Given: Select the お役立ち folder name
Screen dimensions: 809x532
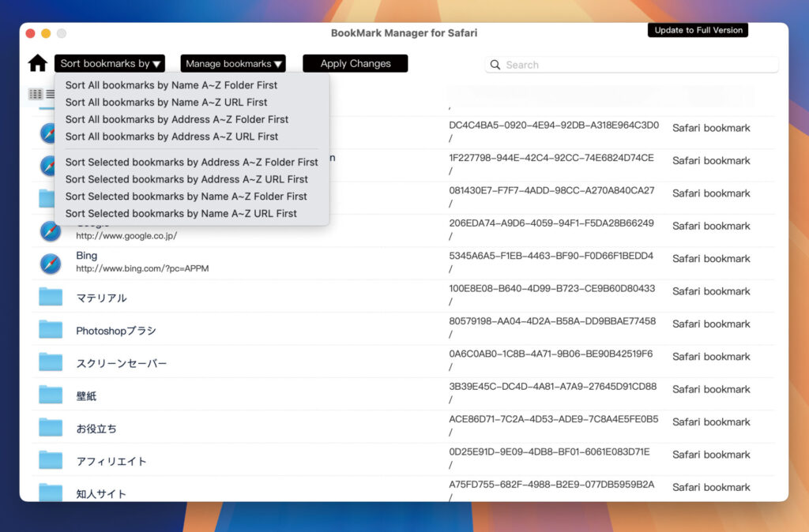Looking at the screenshot, I should click(96, 429).
